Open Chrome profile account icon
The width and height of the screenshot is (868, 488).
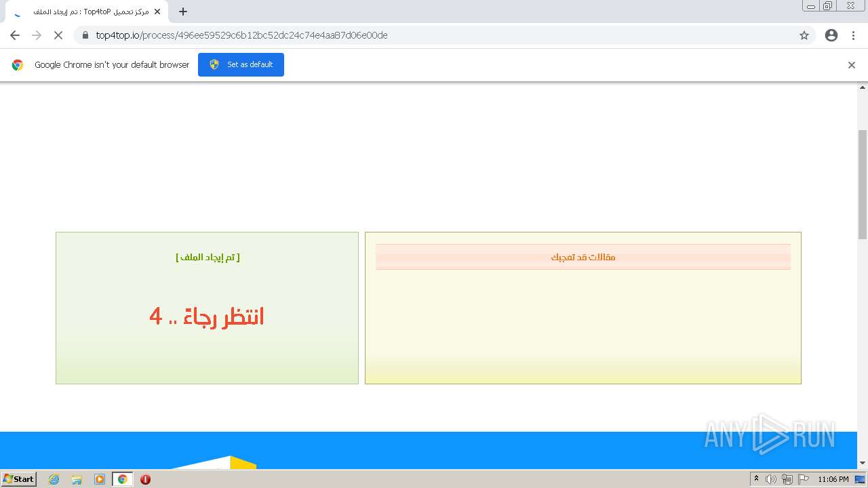pyautogui.click(x=831, y=35)
